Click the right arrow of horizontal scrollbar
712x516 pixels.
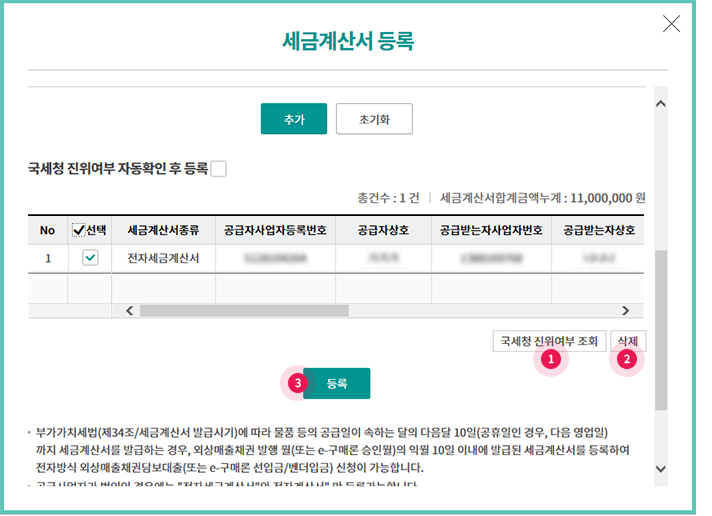pos(626,311)
